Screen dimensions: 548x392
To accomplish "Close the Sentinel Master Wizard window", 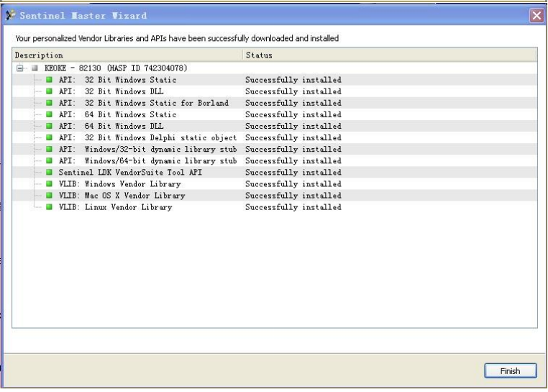I will (536, 15).
